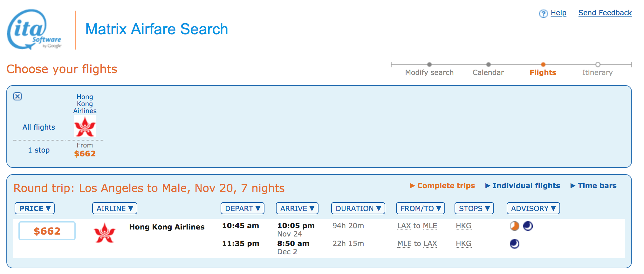Click outbound overnight moon advisory icon
The height and width of the screenshot is (274, 644).
pyautogui.click(x=528, y=226)
